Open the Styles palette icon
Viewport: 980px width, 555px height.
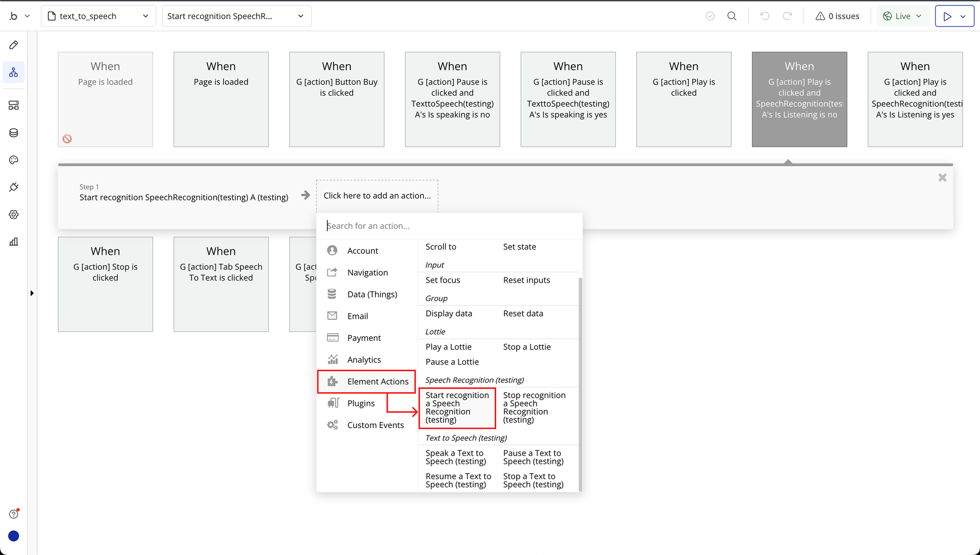13,160
